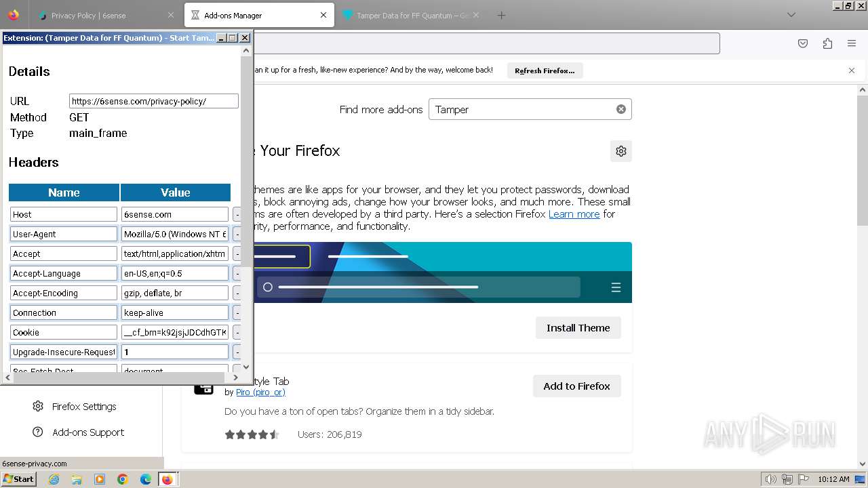Edit the 6sense.com Host value field
The image size is (868, 488).
[175, 214]
